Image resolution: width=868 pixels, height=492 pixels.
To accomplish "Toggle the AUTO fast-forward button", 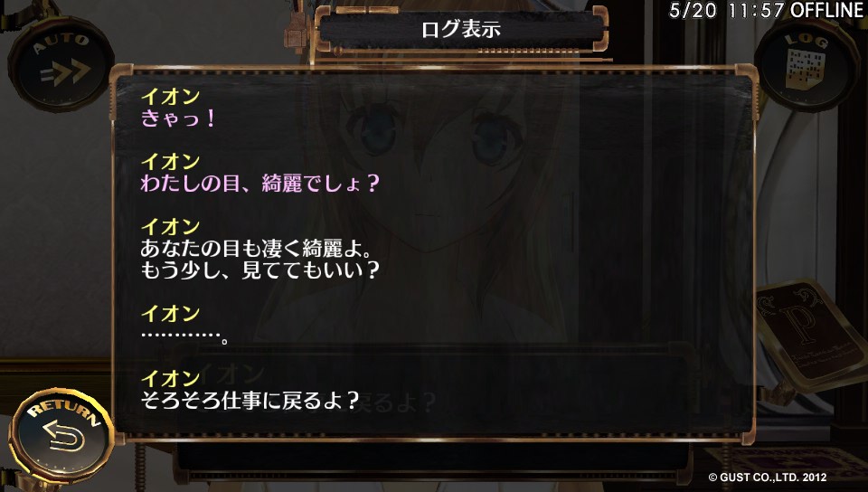I will tap(61, 63).
